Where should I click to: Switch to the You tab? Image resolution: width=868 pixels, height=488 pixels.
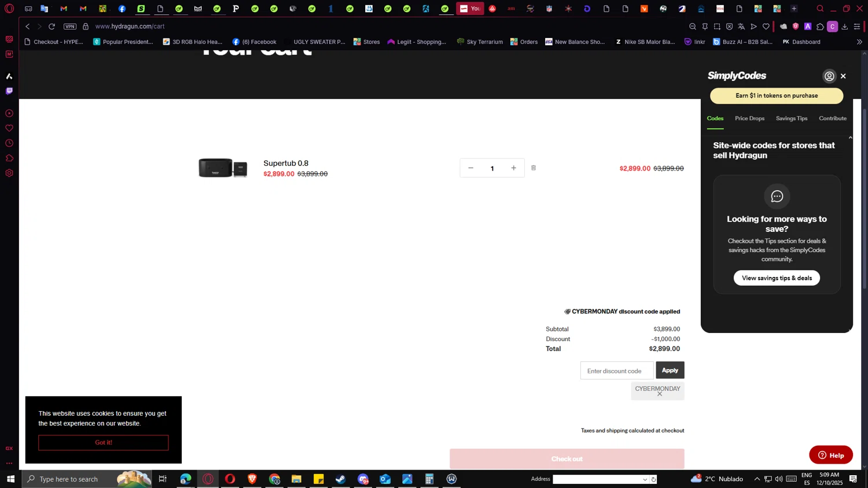click(470, 9)
